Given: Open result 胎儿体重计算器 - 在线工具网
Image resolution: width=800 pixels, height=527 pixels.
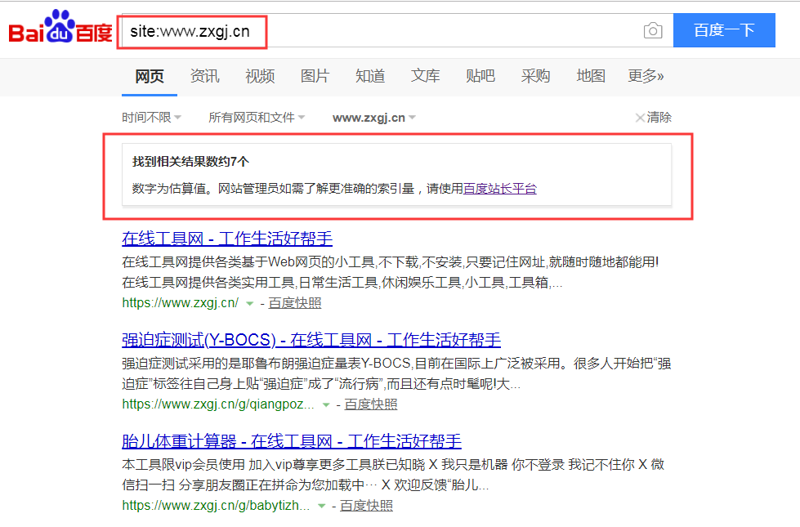Looking at the screenshot, I should pos(291,441).
